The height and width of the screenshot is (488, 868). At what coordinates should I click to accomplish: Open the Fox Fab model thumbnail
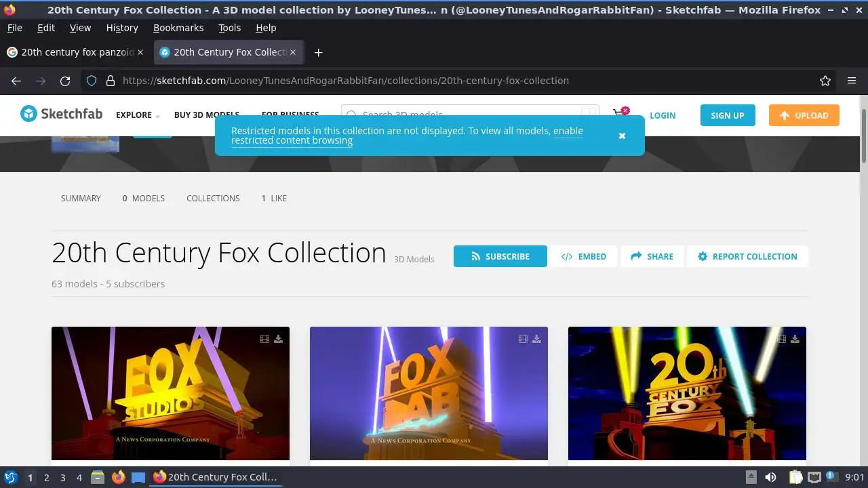429,393
